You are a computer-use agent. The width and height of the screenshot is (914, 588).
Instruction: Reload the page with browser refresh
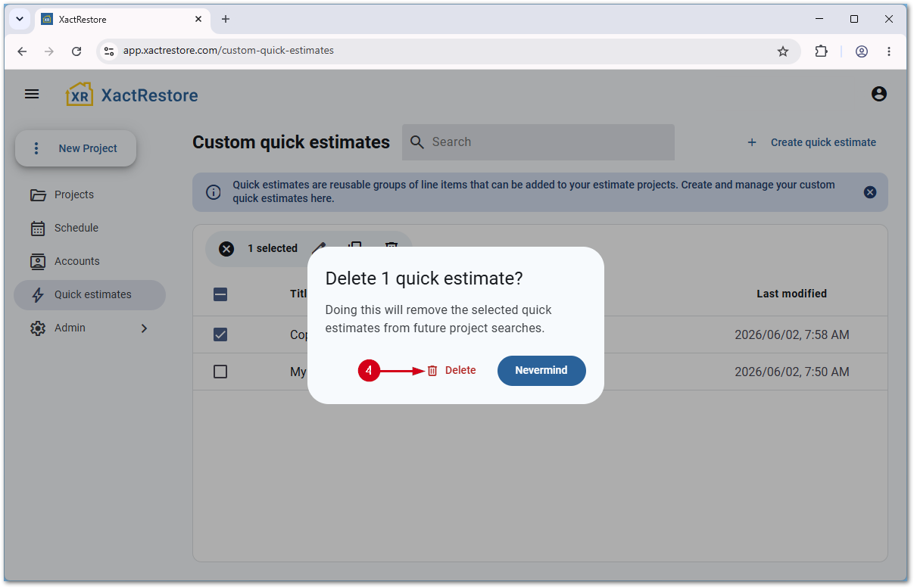(76, 51)
